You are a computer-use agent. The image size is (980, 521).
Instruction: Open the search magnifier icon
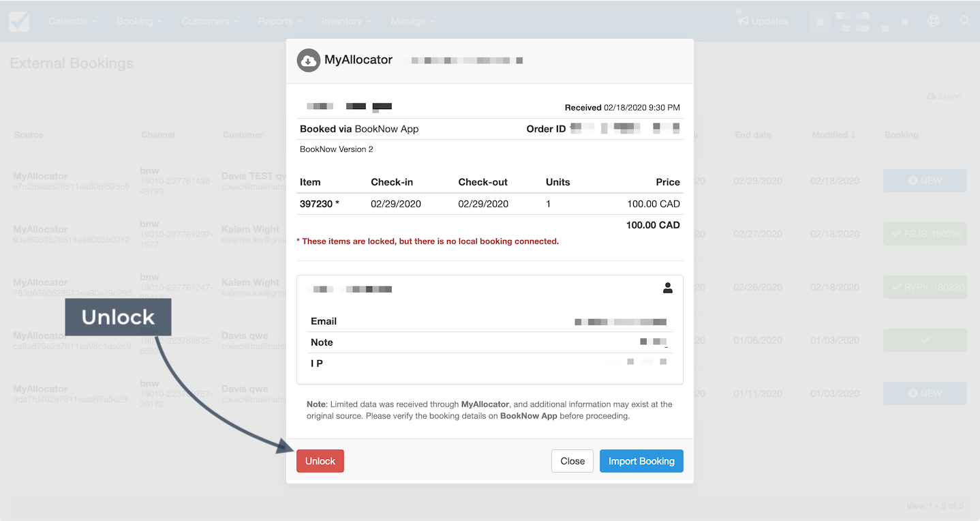[965, 20]
